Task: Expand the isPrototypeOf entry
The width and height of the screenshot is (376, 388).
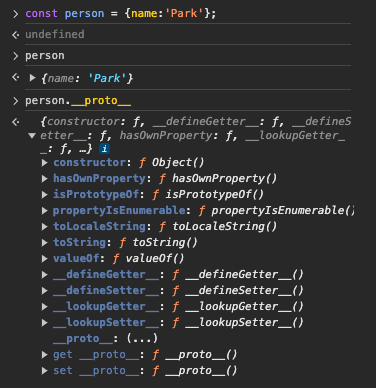Action: coord(44,195)
